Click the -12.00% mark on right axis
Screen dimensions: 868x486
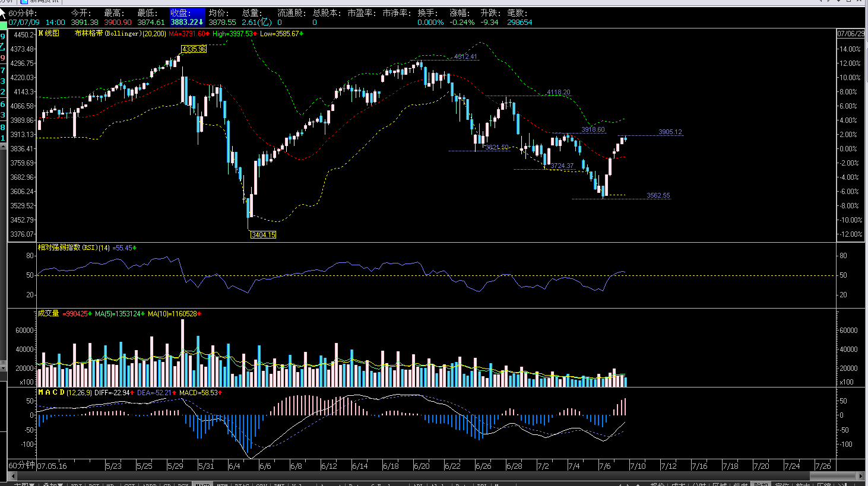coord(850,234)
